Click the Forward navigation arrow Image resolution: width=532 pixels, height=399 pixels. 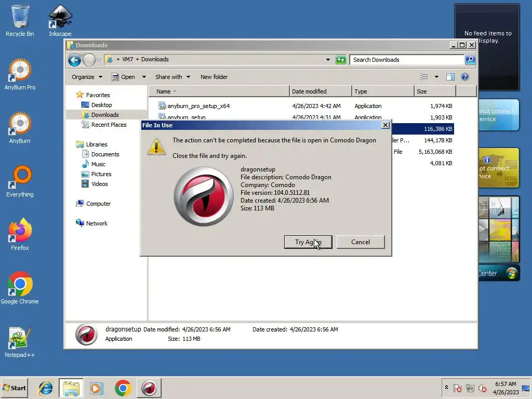(x=89, y=60)
